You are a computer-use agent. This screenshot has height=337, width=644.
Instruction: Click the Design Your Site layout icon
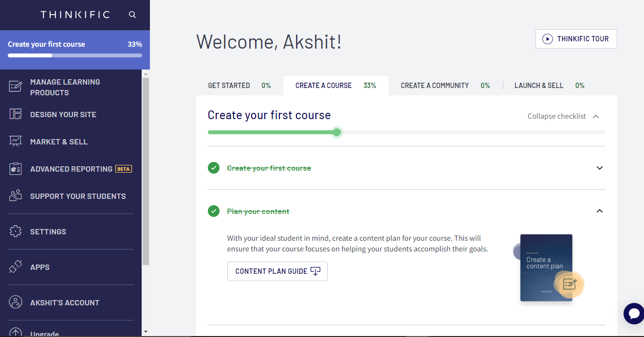[16, 114]
